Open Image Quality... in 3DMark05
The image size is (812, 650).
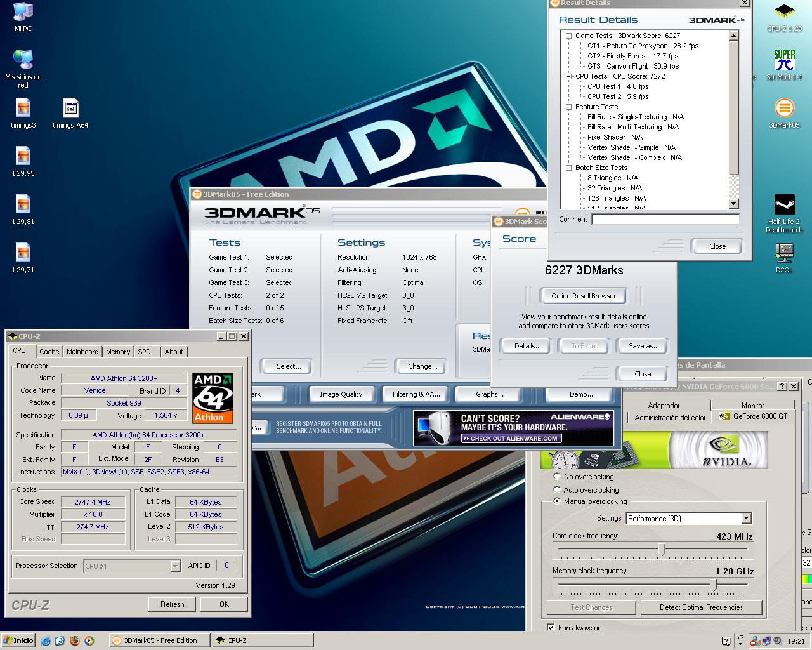tap(343, 394)
